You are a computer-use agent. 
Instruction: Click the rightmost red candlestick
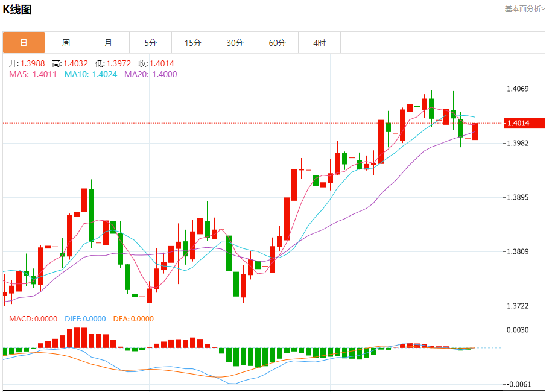(x=475, y=131)
